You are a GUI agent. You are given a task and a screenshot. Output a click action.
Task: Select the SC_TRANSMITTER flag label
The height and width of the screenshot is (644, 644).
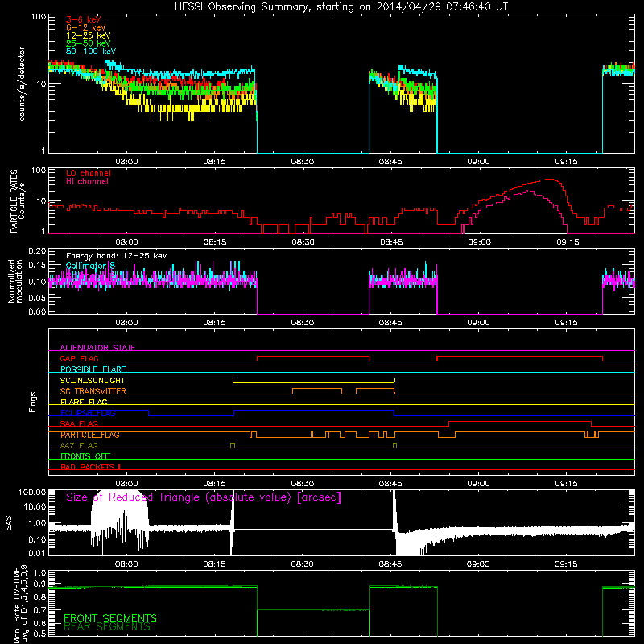(93, 391)
